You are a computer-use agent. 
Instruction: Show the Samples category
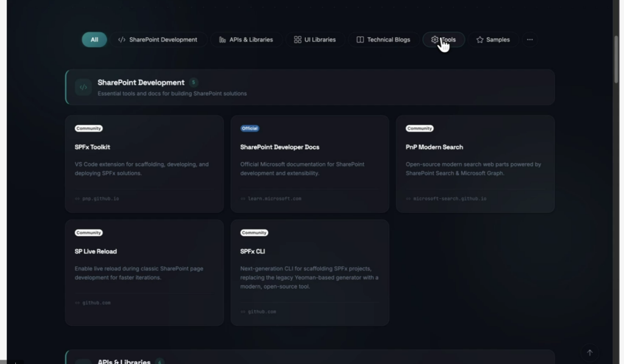(x=493, y=40)
